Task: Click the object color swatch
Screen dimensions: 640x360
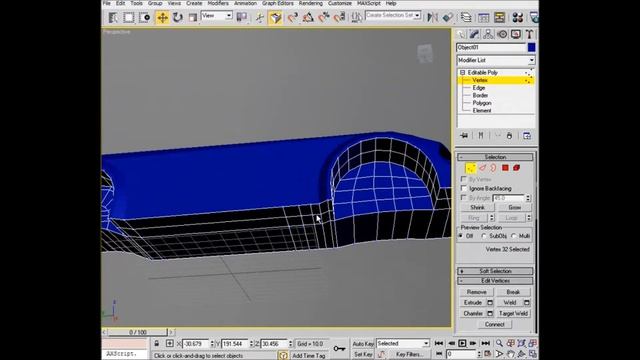Action: tap(531, 47)
